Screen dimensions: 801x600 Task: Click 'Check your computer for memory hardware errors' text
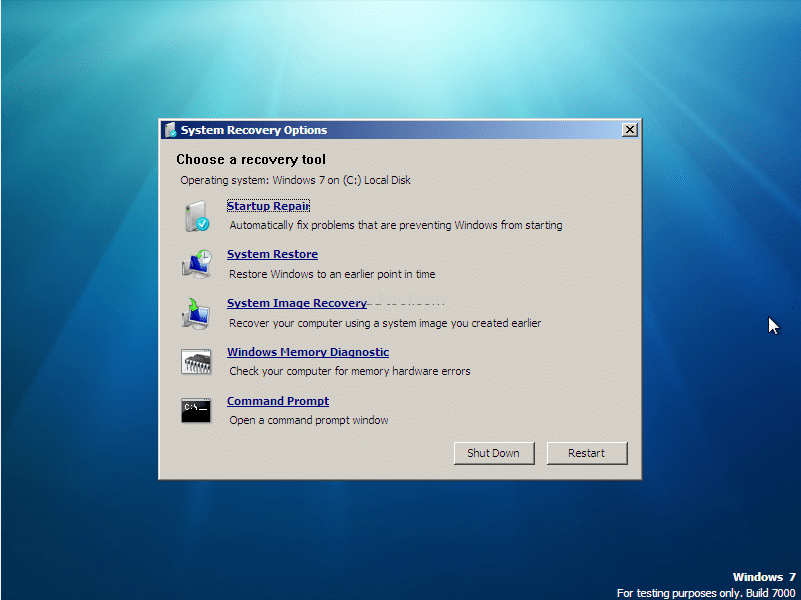tap(350, 371)
